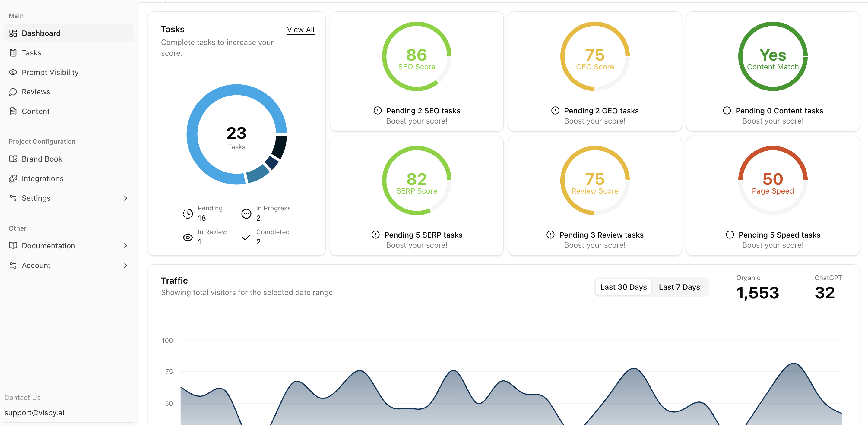This screenshot has height=425, width=868.
Task: Click the Content document icon in sidebar
Action: (13, 111)
